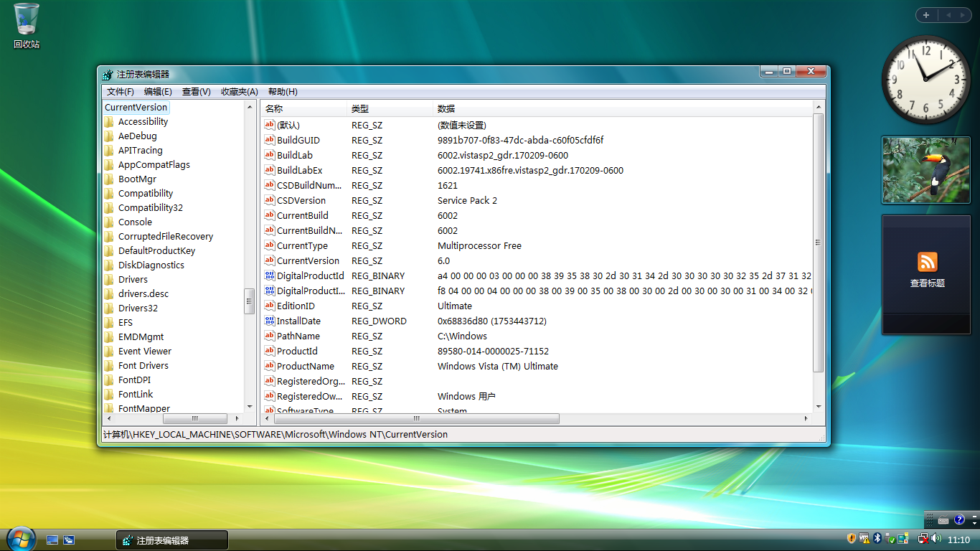Click the Show Desktop quick launch icon
The height and width of the screenshot is (551, 980).
pos(52,540)
